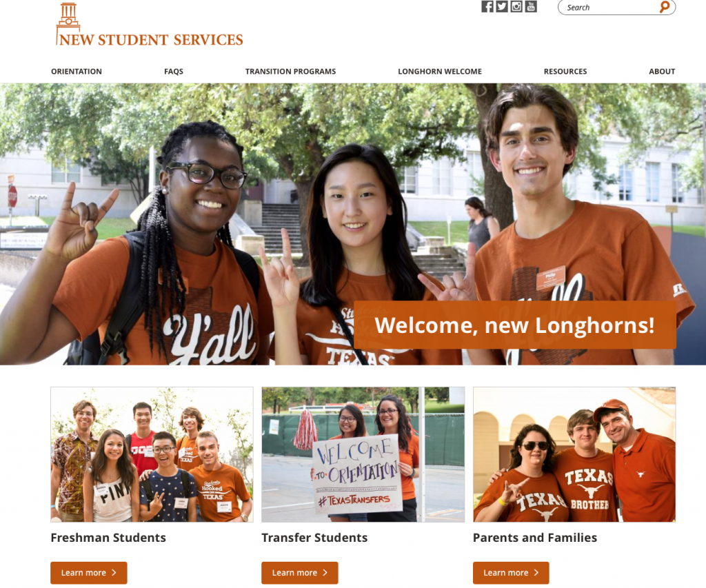The image size is (706, 588).
Task: Open the FAQs menu item
Action: 174,71
